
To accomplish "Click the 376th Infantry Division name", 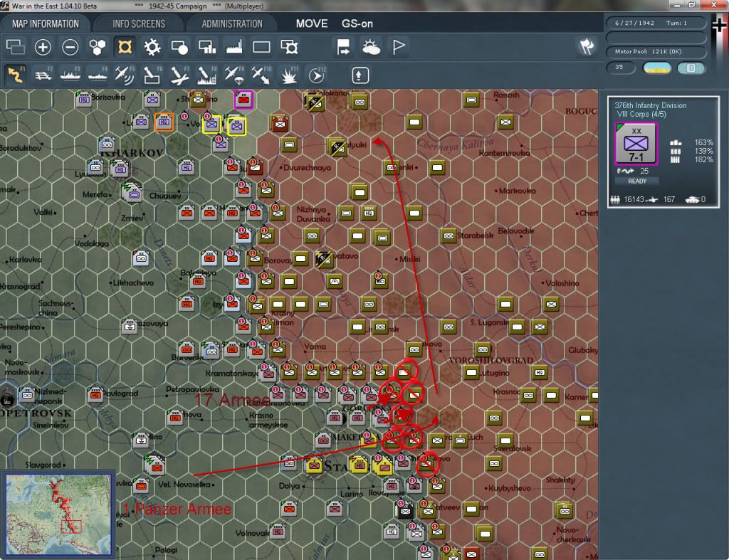I will (651, 105).
